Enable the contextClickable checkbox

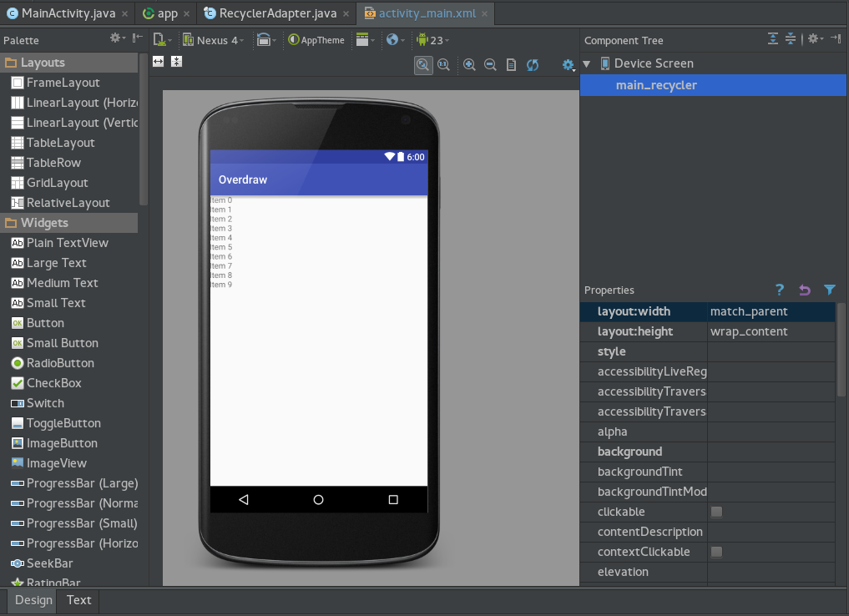click(x=716, y=552)
